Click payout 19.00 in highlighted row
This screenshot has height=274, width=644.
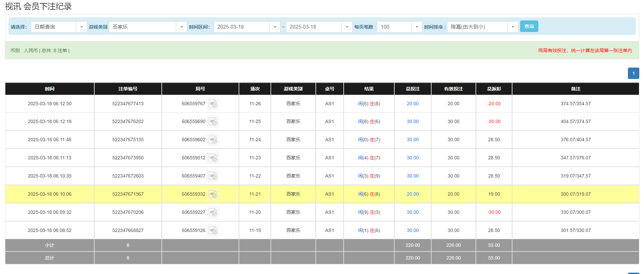pos(494,194)
